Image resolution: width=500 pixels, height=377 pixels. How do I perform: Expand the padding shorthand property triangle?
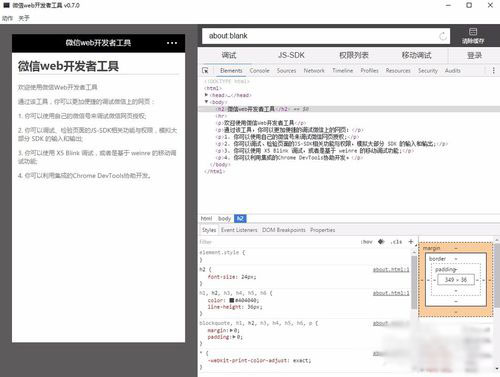point(235,337)
